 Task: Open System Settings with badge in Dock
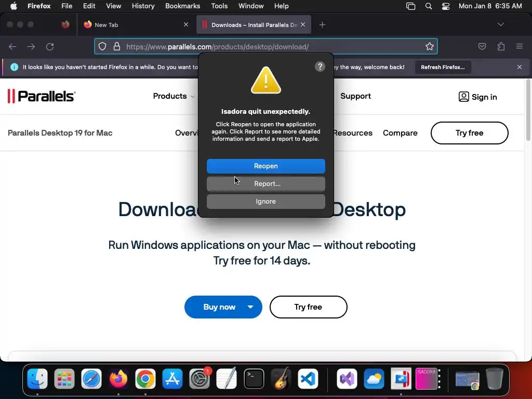[199, 379]
